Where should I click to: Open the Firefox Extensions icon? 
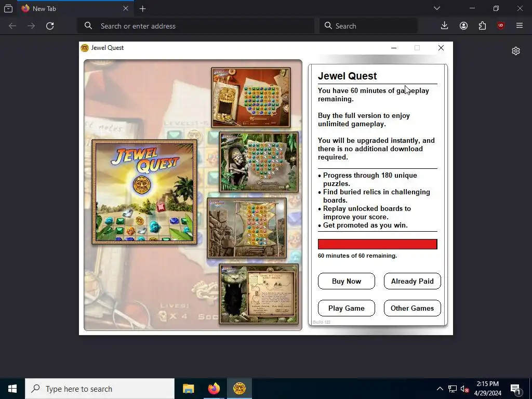point(482,26)
